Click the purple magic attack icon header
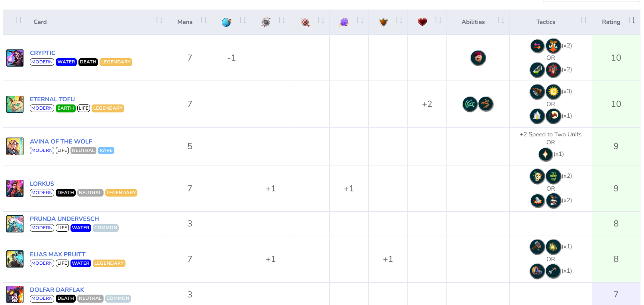This screenshot has height=305, width=644. coord(344,22)
